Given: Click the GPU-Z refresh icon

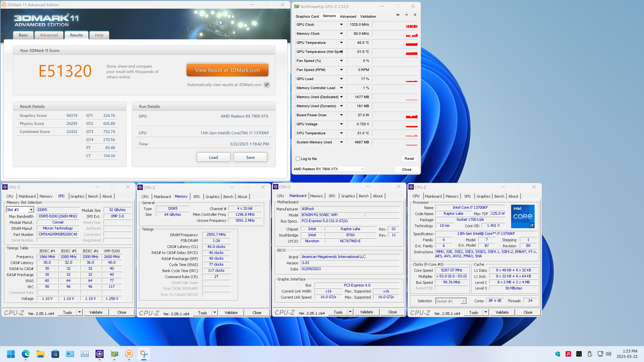Looking at the screenshot, I should coord(407,15).
